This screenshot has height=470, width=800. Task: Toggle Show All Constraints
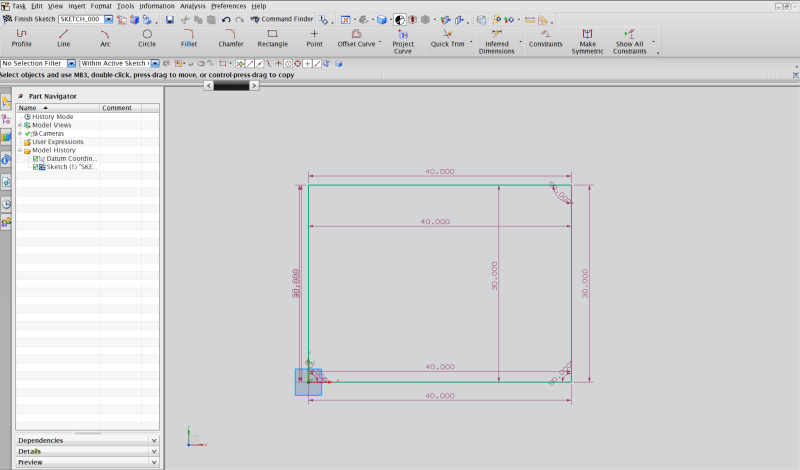(629, 42)
